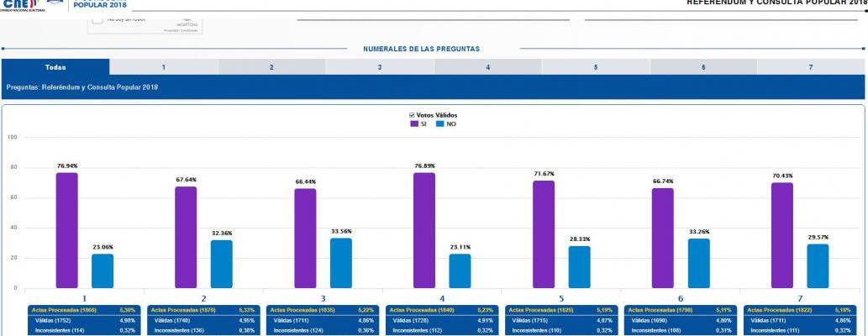Switch to question tab 2

click(x=271, y=66)
